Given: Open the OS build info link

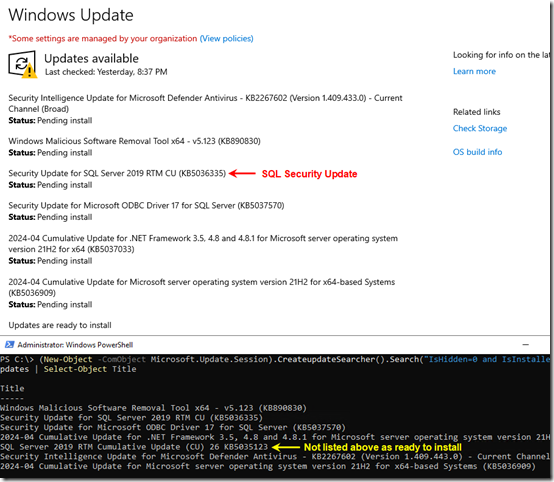Looking at the screenshot, I should click(x=477, y=152).
